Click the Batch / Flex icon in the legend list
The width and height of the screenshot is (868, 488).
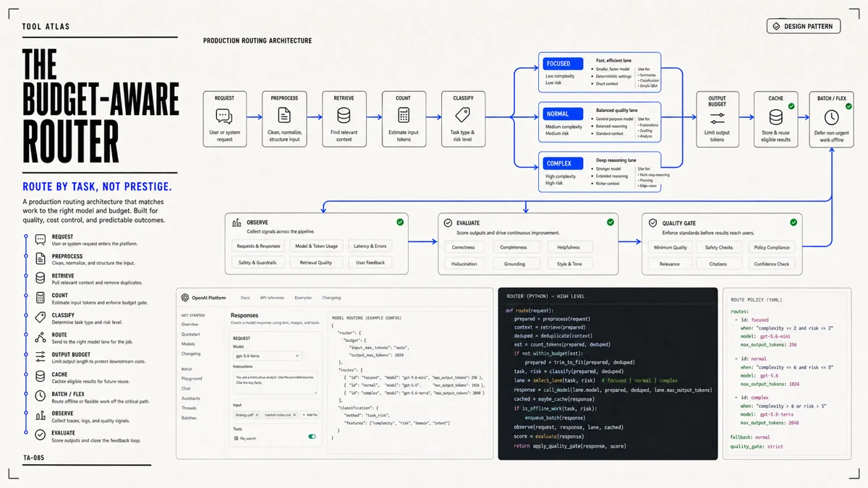[x=41, y=396]
